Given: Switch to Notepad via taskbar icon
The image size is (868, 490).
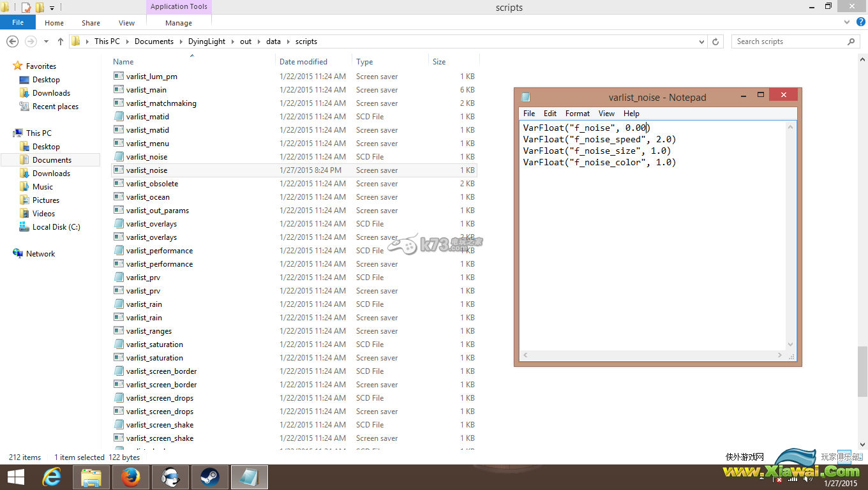Looking at the screenshot, I should (x=249, y=477).
